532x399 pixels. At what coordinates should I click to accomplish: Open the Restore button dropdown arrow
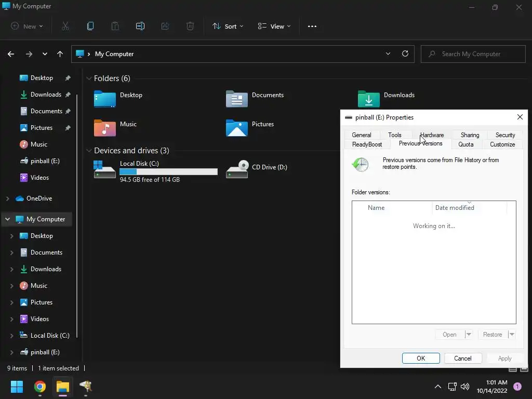click(512, 335)
